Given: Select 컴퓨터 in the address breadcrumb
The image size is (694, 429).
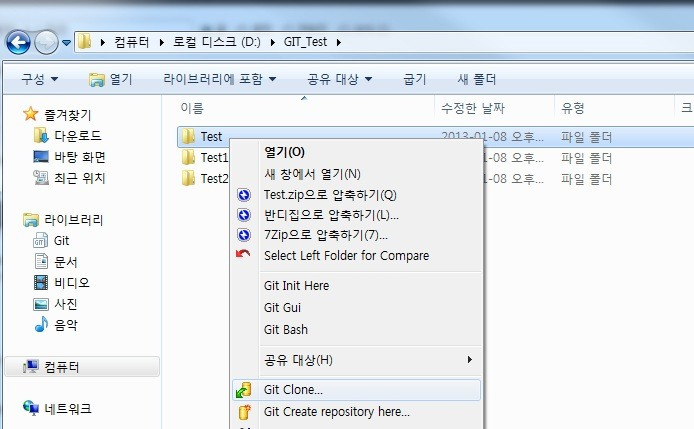Looking at the screenshot, I should 131,42.
